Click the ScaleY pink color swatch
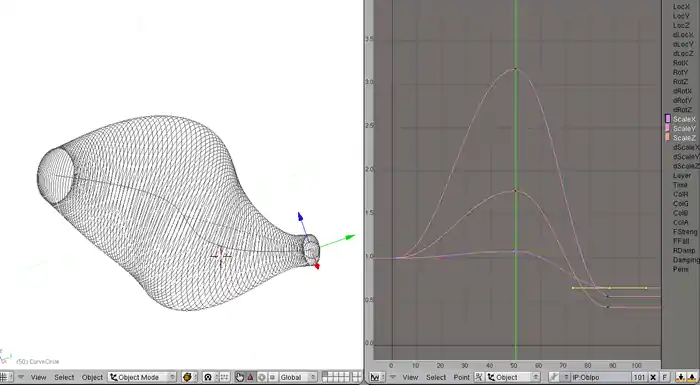 click(668, 128)
